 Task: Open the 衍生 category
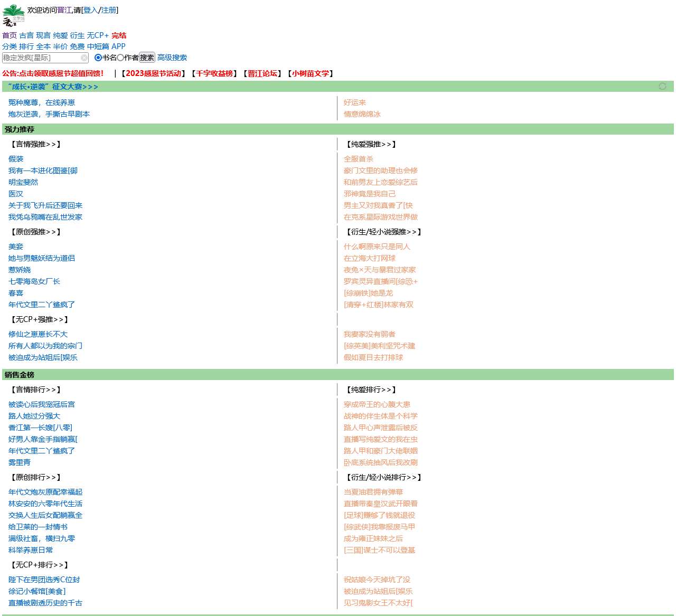click(x=77, y=35)
